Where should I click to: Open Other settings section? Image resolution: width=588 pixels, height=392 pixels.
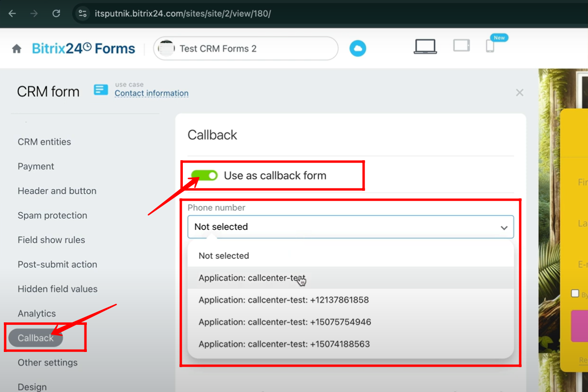pyautogui.click(x=47, y=362)
